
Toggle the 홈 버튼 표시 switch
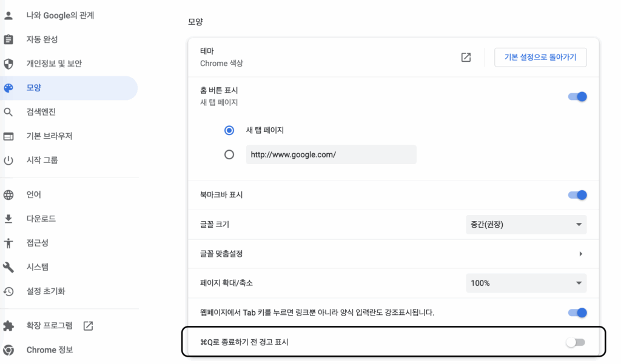click(x=577, y=96)
